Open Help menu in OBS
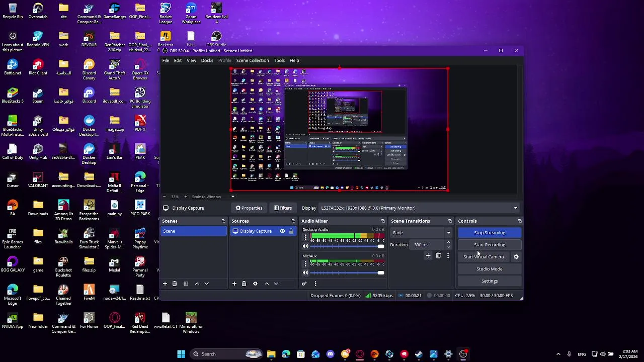The image size is (644, 362). [x=294, y=60]
